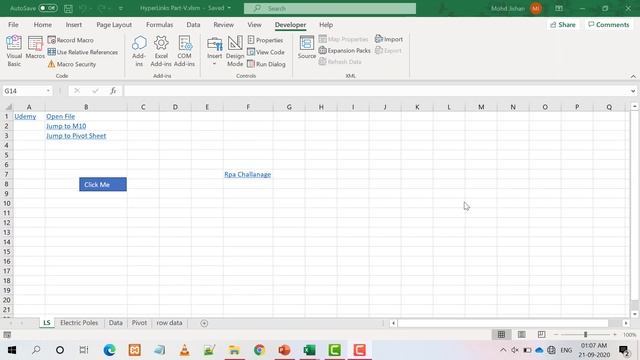Click Import XML data
The width and height of the screenshot is (640, 360).
point(389,39)
